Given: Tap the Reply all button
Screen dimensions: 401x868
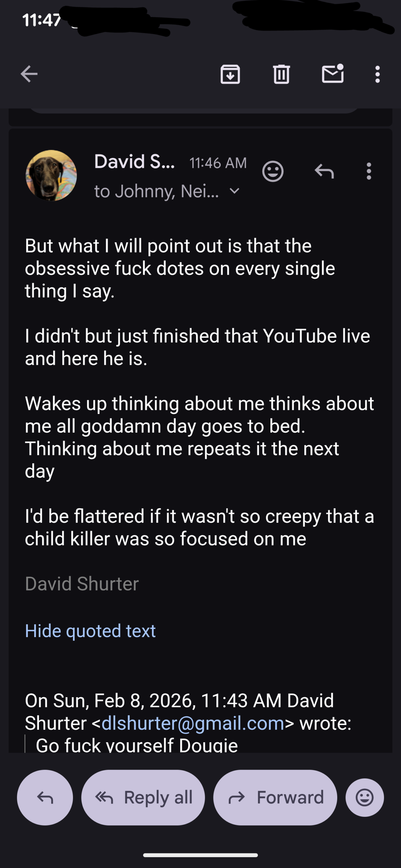Looking at the screenshot, I should pyautogui.click(x=143, y=797).
